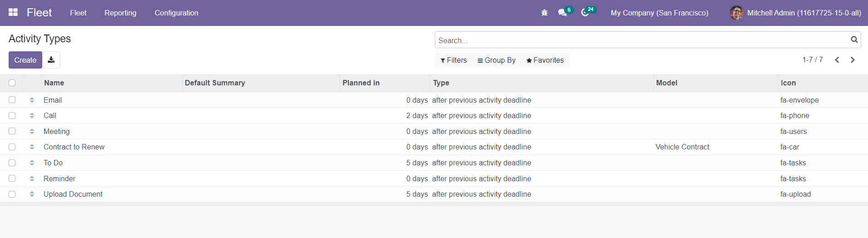Click the download export icon
868x238 pixels.
pyautogui.click(x=51, y=60)
